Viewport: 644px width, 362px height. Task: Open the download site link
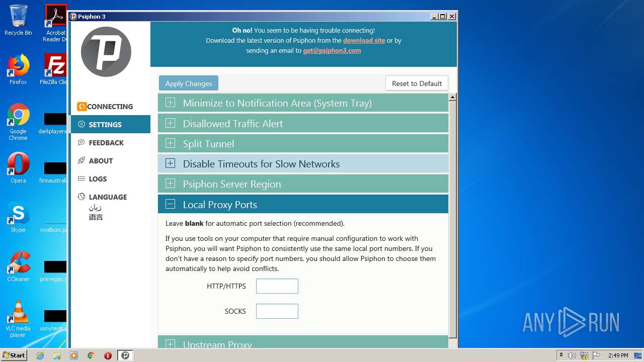[364, 40]
